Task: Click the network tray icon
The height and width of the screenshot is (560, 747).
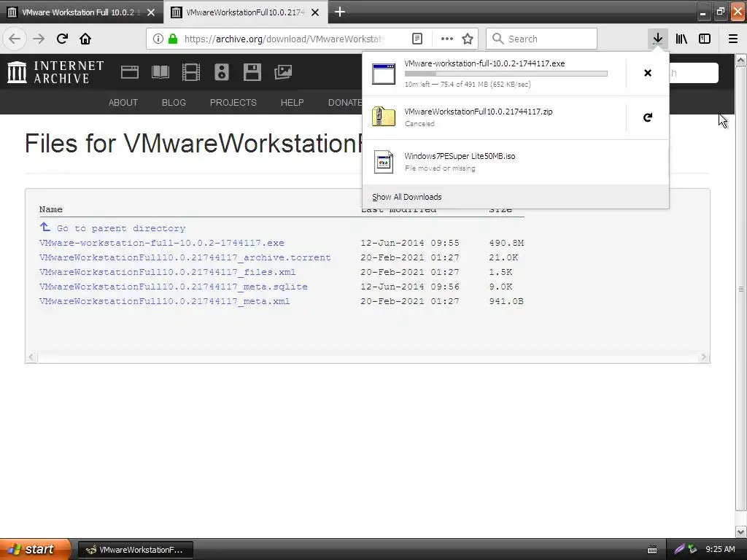Action: 692,549
